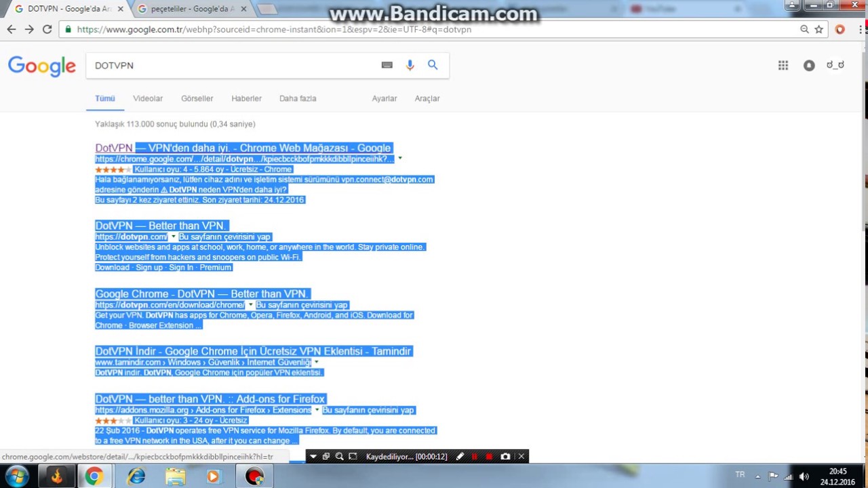
Task: Click first Bu sayfanın çevirisini yap link
Action: pyautogui.click(x=224, y=237)
